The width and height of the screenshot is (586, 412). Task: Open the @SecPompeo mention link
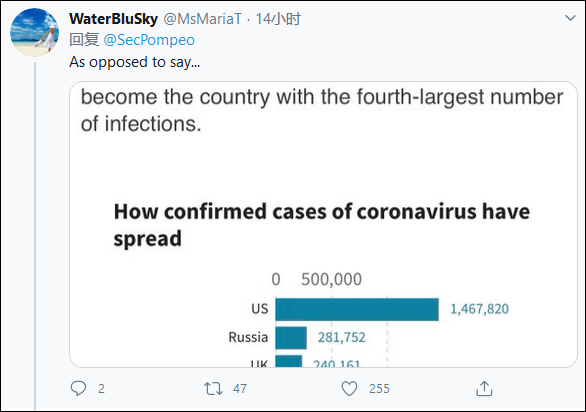click(149, 40)
